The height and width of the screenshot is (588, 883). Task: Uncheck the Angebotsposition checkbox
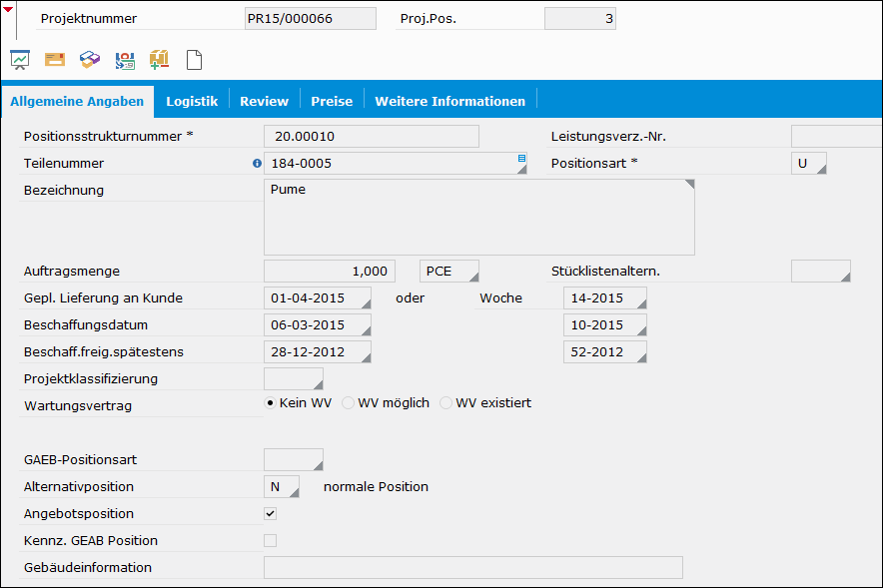click(x=271, y=514)
